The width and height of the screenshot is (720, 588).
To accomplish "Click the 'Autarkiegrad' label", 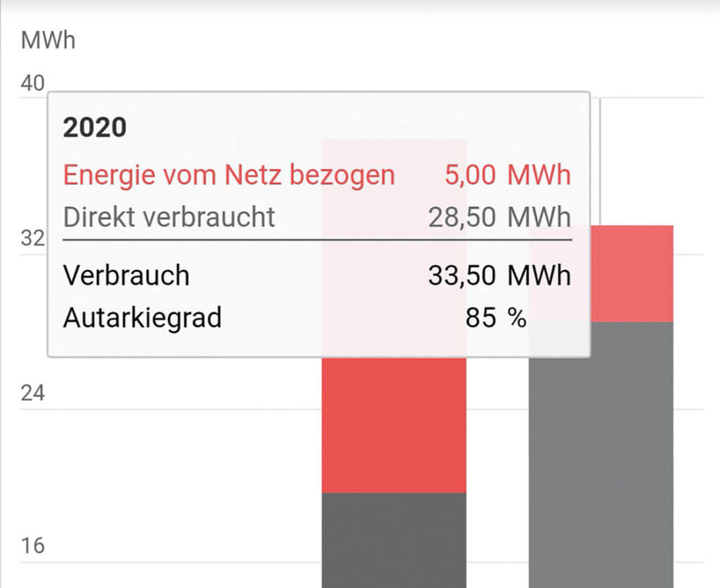I will point(143,318).
